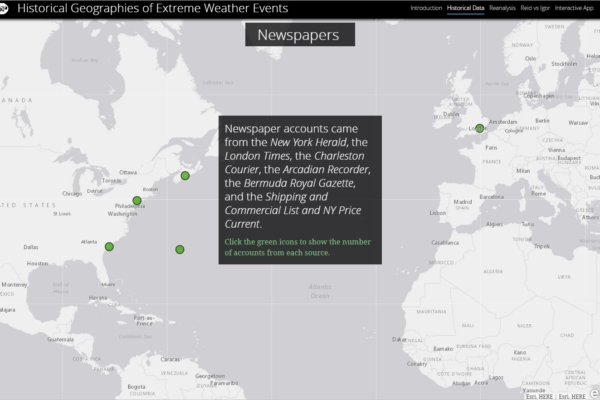Viewport: 600px width, 400px height.
Task: Click the green marker near London
Action: pyautogui.click(x=480, y=128)
